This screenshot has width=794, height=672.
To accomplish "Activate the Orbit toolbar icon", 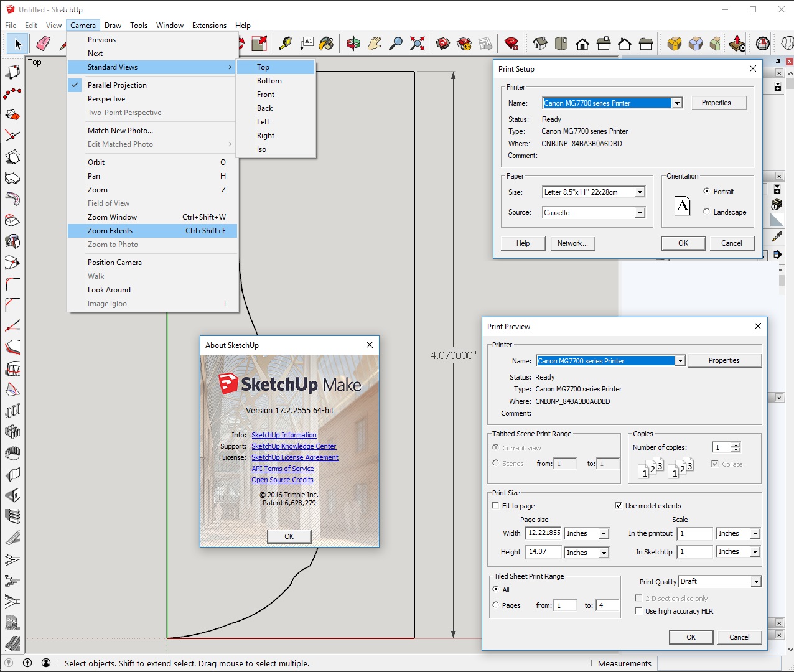I will click(353, 44).
